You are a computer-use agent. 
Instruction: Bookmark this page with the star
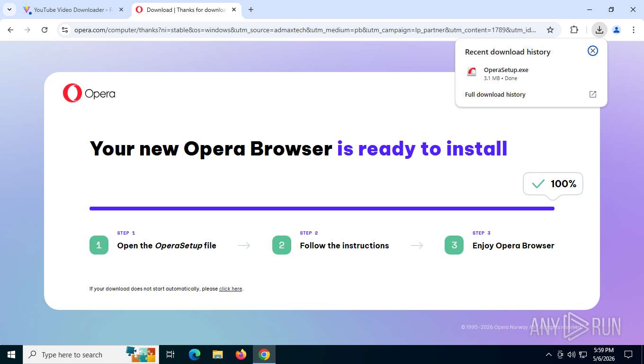[x=550, y=30]
